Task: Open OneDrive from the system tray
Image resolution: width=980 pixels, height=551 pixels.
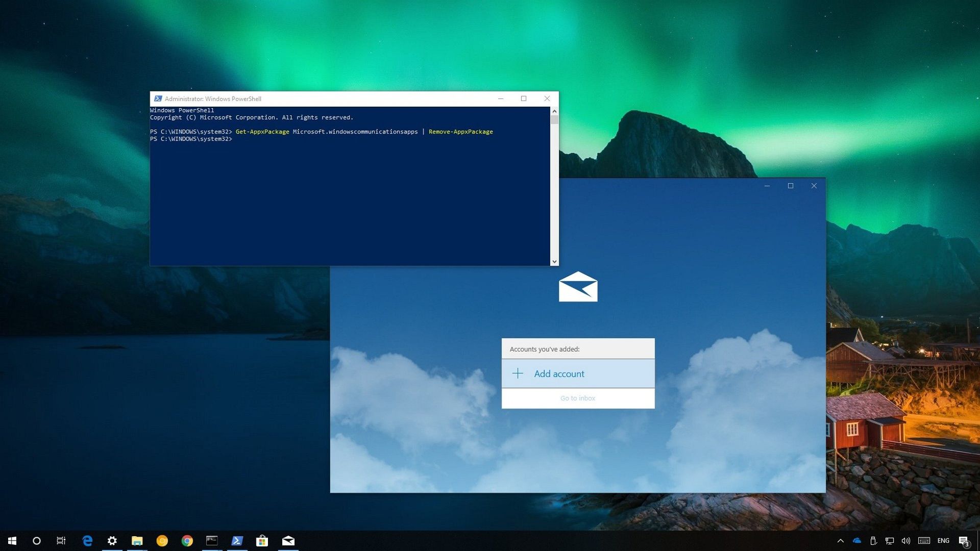Action: [x=856, y=540]
